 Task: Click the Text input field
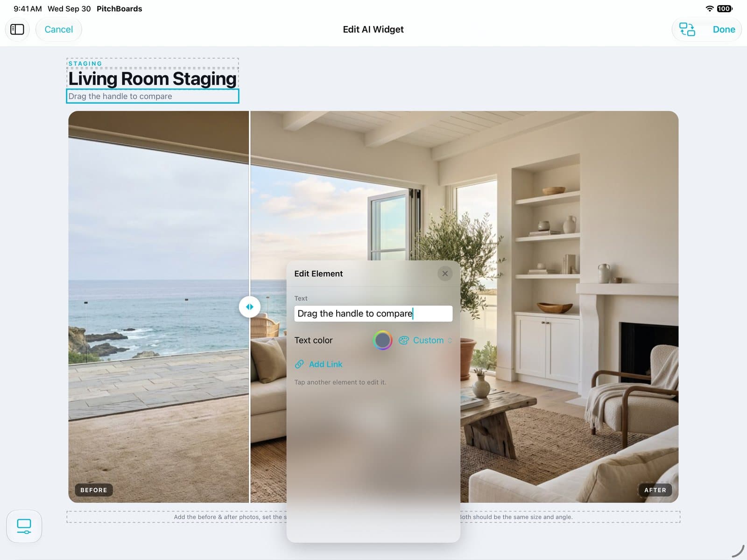(373, 314)
